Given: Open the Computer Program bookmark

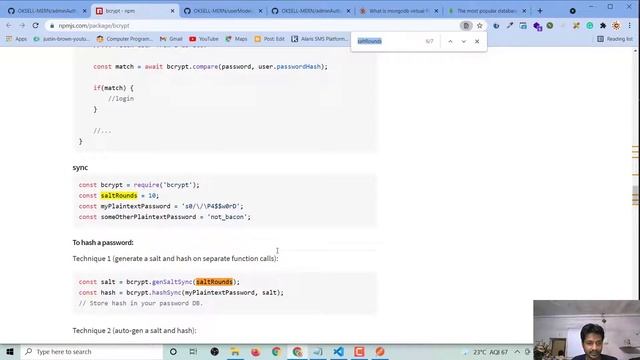Looking at the screenshot, I should coord(124,39).
